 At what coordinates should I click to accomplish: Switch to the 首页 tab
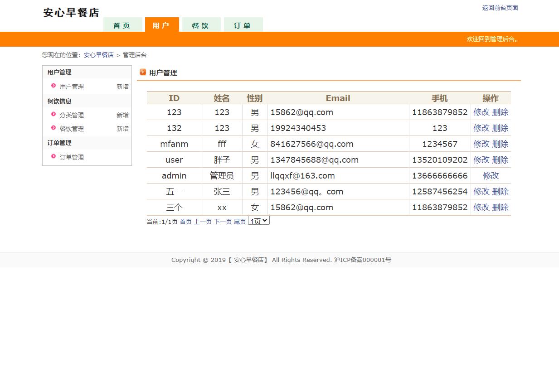click(x=122, y=25)
